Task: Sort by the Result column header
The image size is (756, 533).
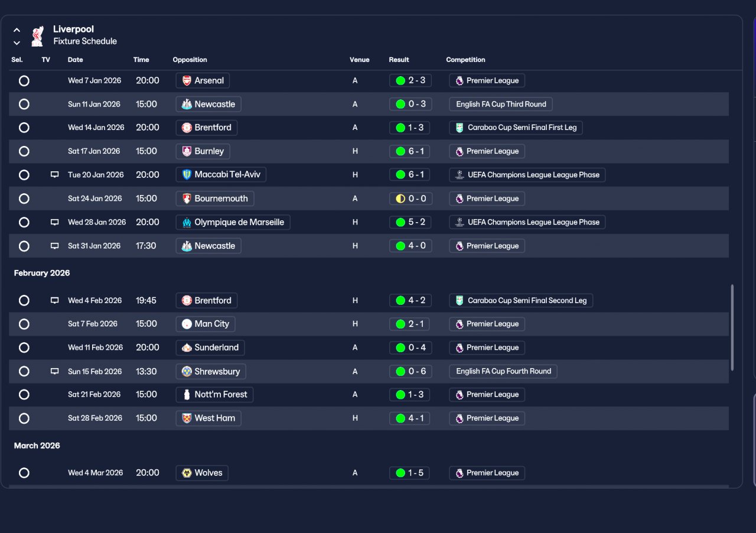Action: tap(399, 60)
